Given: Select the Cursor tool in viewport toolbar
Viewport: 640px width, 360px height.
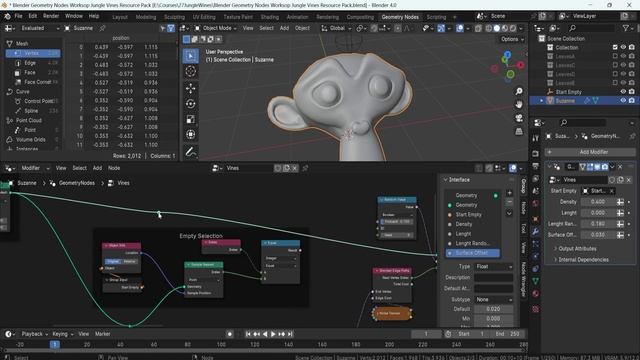Looking at the screenshot, I should coord(190,71).
